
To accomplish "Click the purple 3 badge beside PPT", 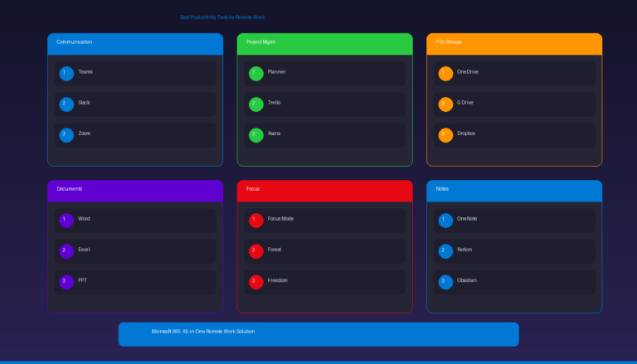I will [66, 283].
